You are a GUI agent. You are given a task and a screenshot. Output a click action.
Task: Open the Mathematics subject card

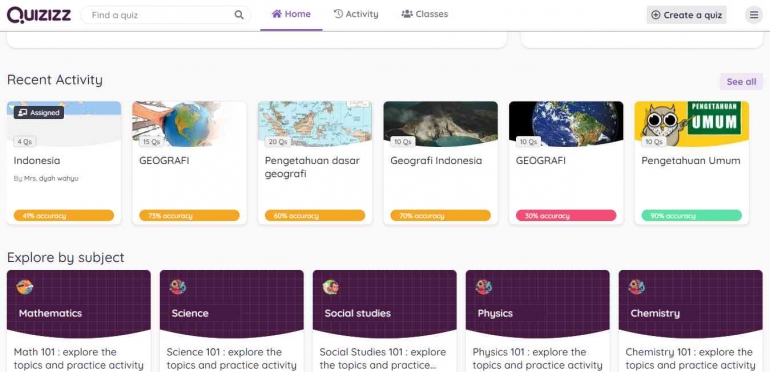(79, 321)
